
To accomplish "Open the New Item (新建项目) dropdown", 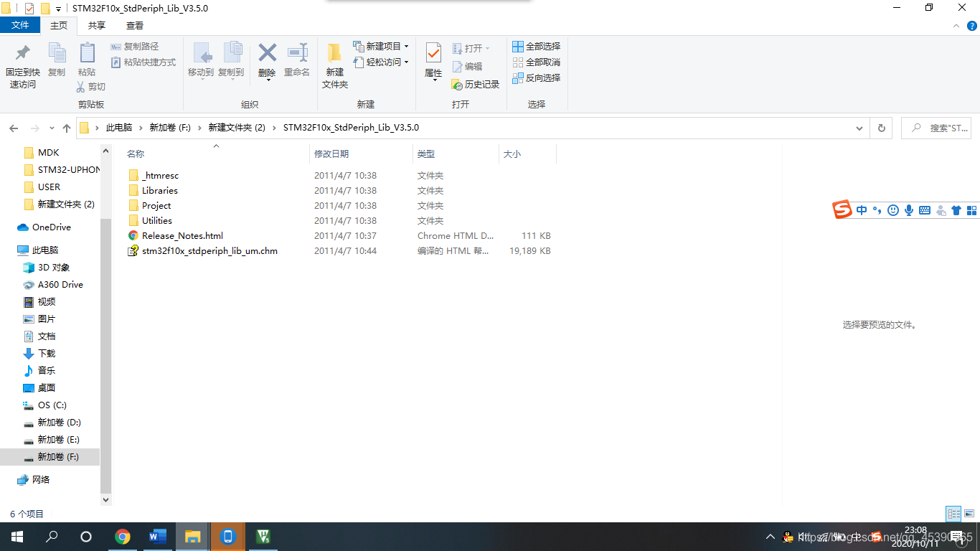I will [x=380, y=46].
